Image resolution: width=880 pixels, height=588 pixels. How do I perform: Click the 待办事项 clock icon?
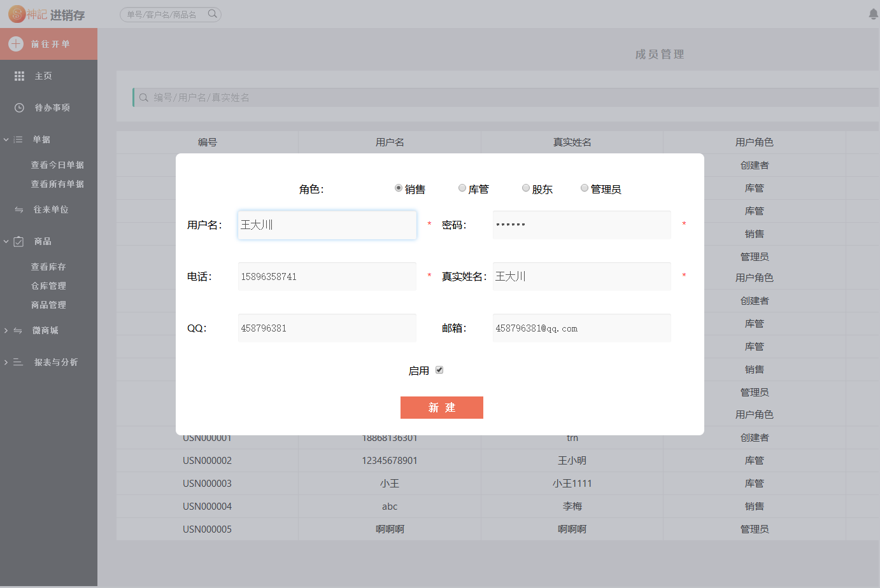pyautogui.click(x=19, y=108)
